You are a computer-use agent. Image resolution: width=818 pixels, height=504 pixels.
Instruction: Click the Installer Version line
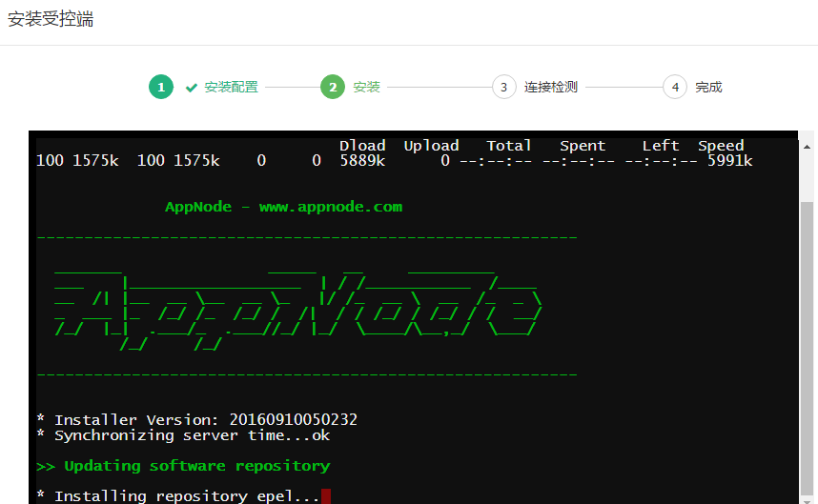pyautogui.click(x=197, y=419)
